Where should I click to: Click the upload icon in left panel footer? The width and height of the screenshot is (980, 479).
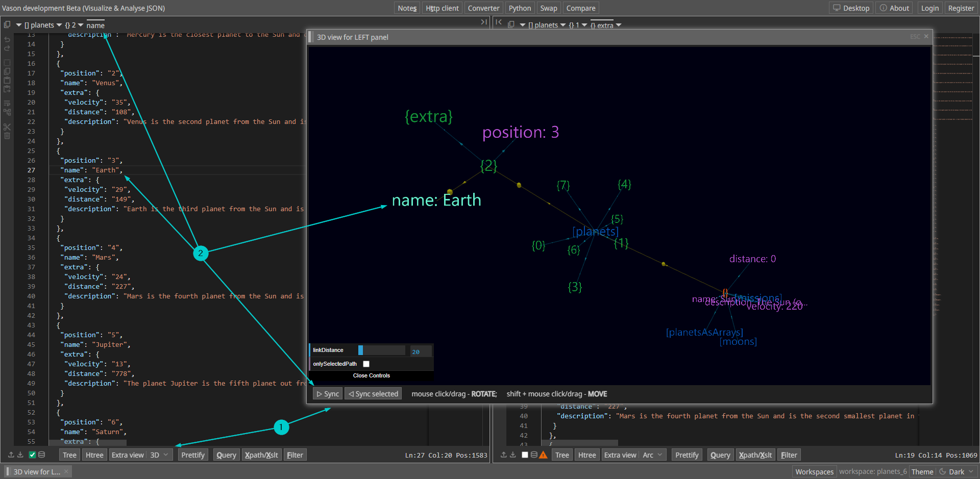(11, 455)
